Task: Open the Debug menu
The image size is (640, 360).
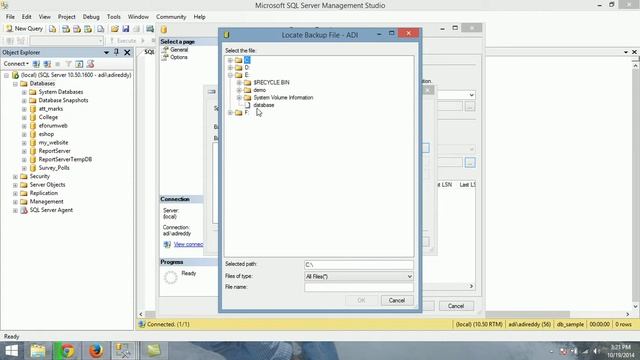Action: (x=91, y=17)
